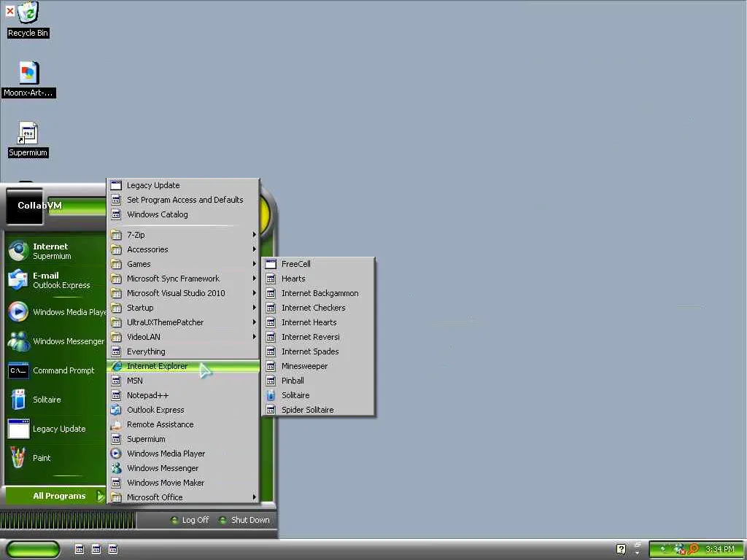Click the red X in the screen's top-left corner
The image size is (747, 560).
tap(9, 10)
